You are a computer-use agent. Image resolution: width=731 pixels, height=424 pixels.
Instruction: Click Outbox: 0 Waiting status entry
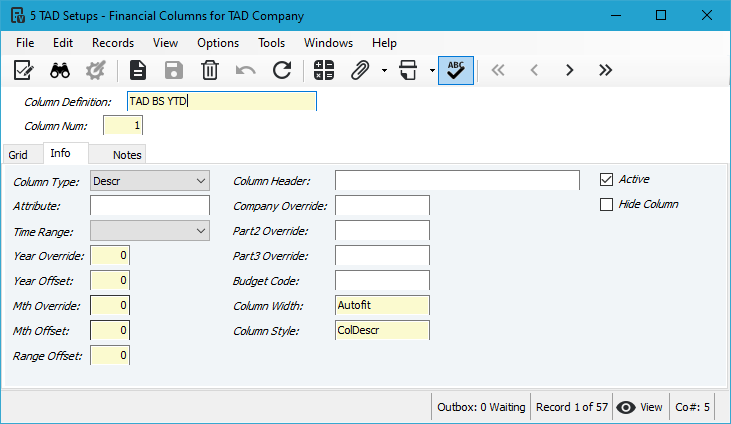481,407
